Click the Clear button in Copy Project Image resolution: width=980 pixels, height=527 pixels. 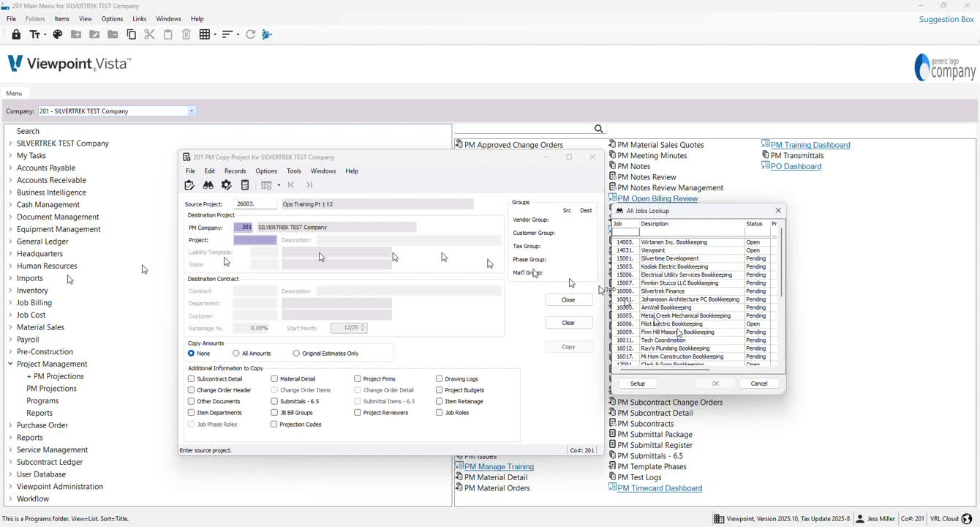[x=568, y=323]
